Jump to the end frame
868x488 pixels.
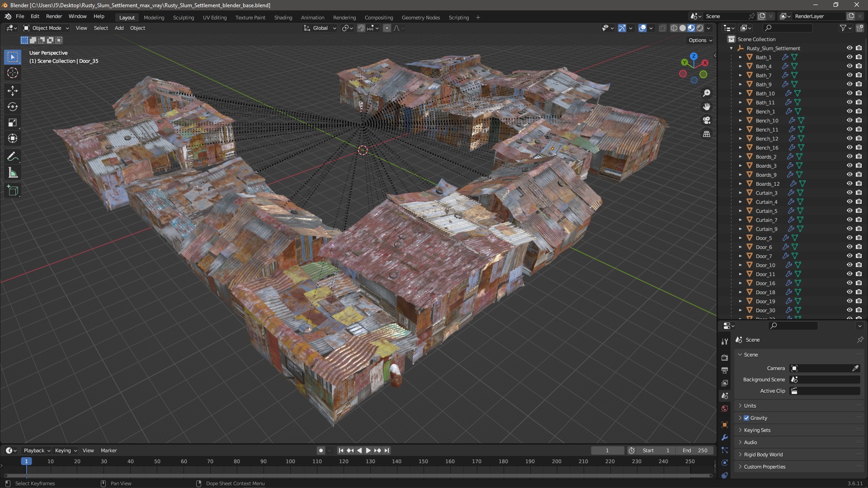tap(387, 450)
